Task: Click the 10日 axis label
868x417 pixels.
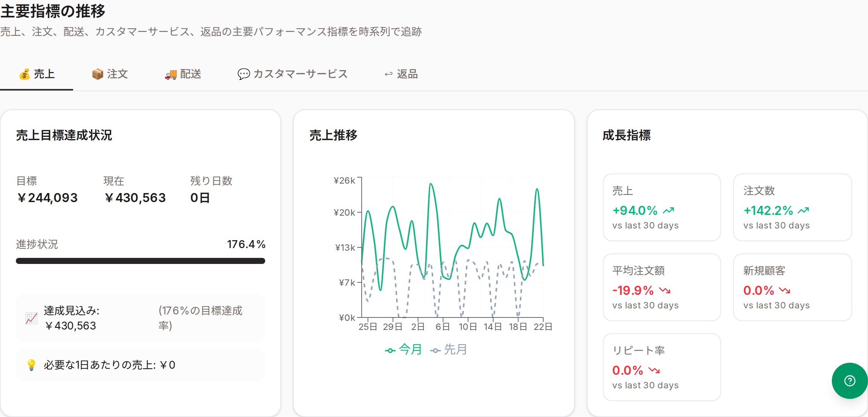Action: click(x=468, y=327)
